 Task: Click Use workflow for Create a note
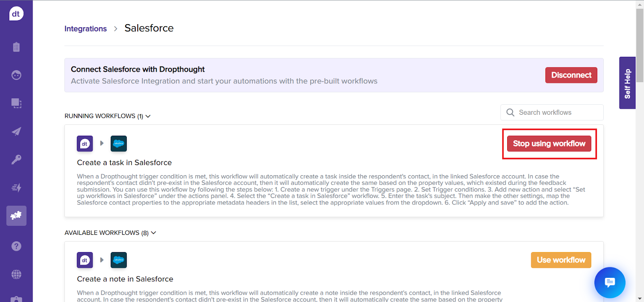(561, 260)
